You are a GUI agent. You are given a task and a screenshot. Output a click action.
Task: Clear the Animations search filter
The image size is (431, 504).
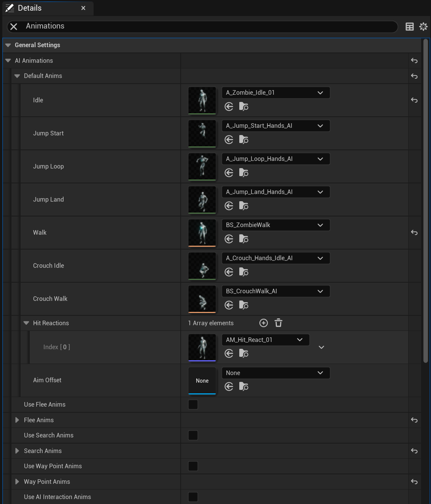pyautogui.click(x=14, y=27)
